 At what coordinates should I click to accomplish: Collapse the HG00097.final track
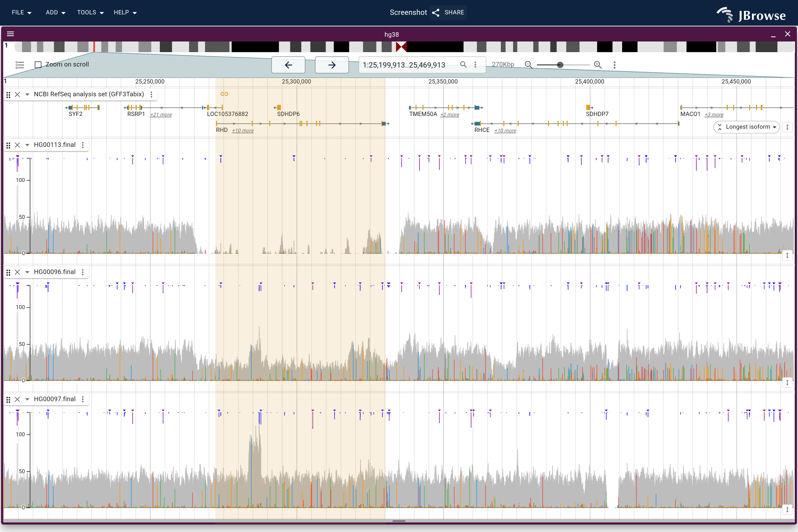point(27,400)
